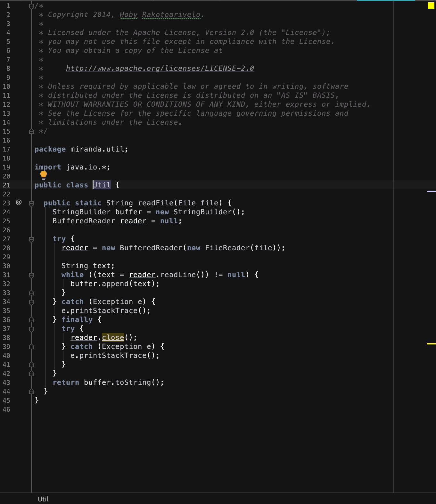This screenshot has height=504, width=436.
Task: Click the yellow lightbulb quick-fix icon
Action: 44,175
